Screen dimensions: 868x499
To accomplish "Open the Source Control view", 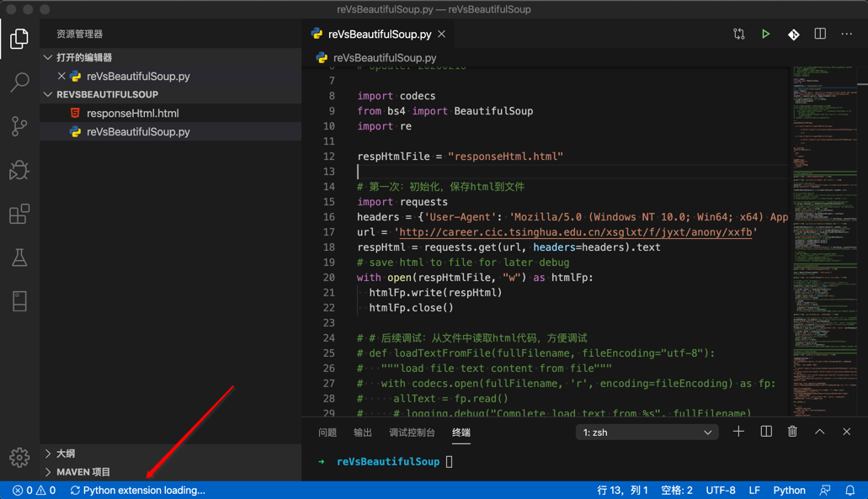I will (19, 126).
